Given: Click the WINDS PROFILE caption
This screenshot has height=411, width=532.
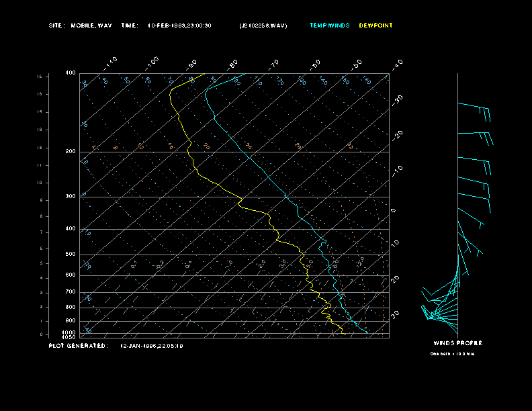Looking at the screenshot, I should pos(457,343).
